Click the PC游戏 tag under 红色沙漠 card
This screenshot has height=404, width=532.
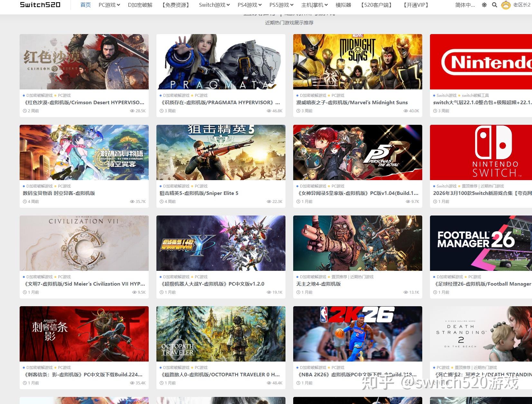pos(64,95)
